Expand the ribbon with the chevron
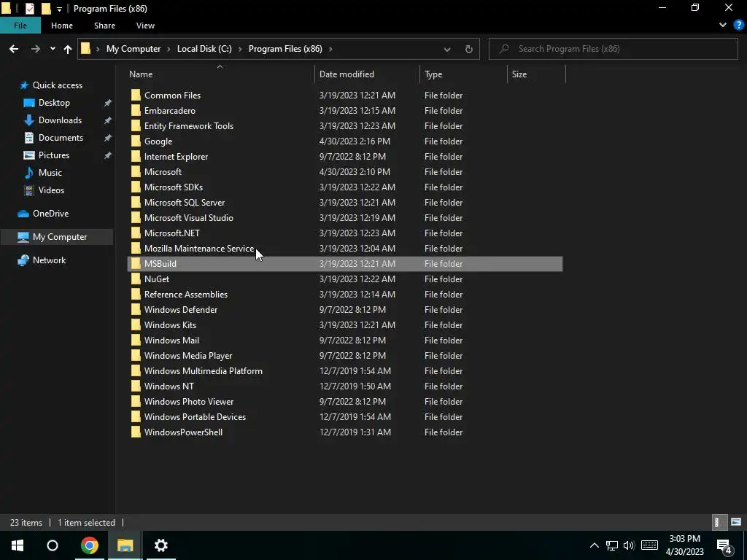This screenshot has width=747, height=560. (723, 26)
